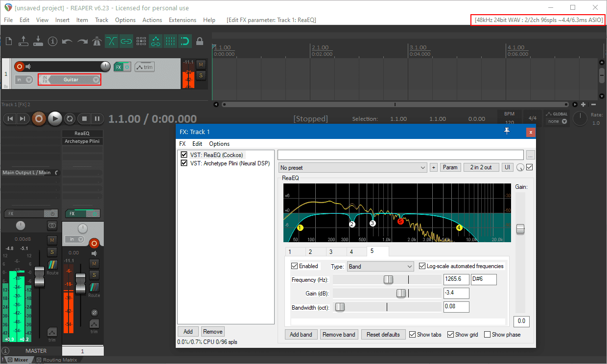Go to start of project transport button
Viewport: 607px width, 364px height.
pyautogui.click(x=10, y=118)
